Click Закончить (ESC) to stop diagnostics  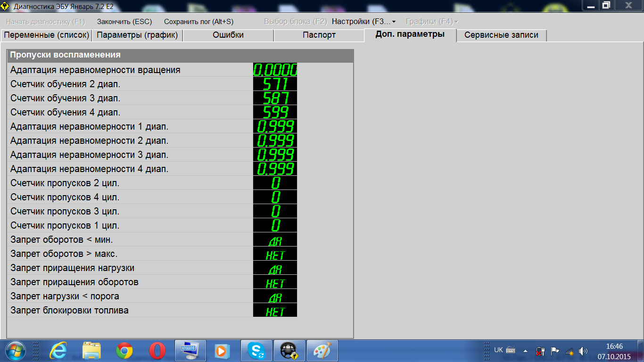(x=124, y=22)
